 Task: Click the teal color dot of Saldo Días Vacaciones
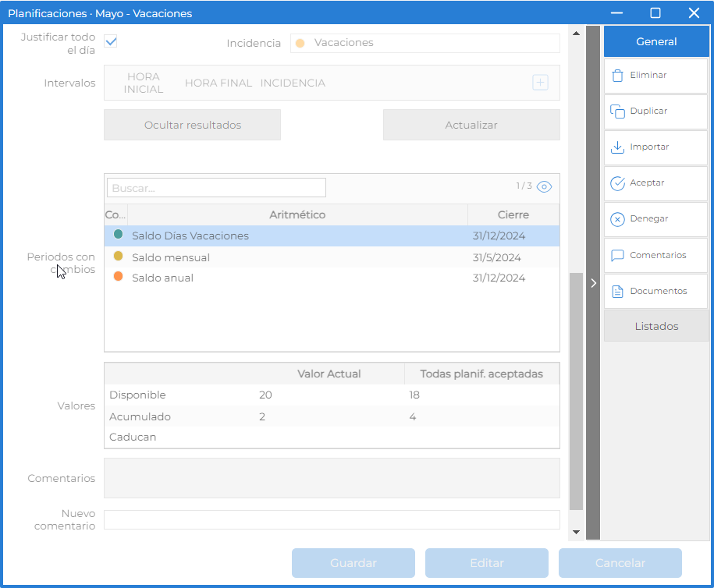click(118, 234)
